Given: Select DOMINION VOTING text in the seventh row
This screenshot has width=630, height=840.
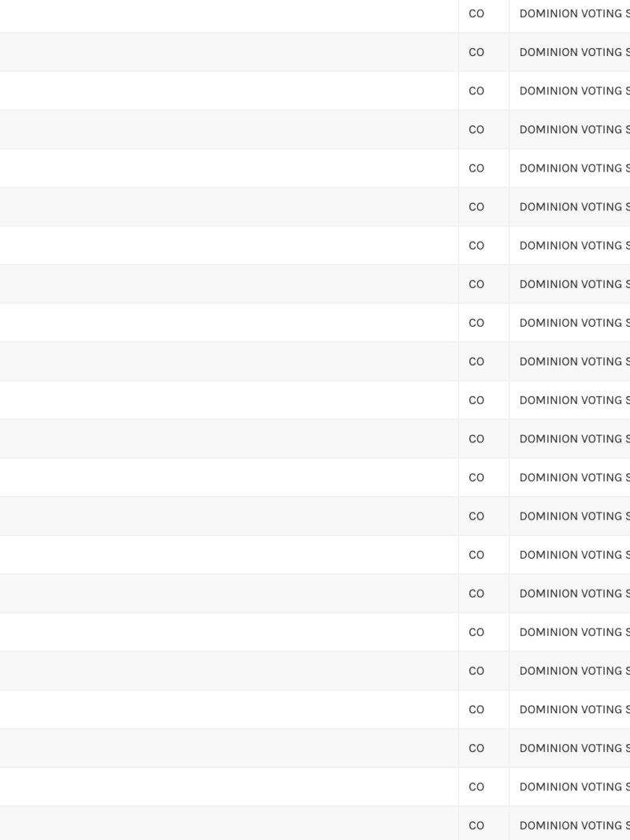Looking at the screenshot, I should coord(571,245).
